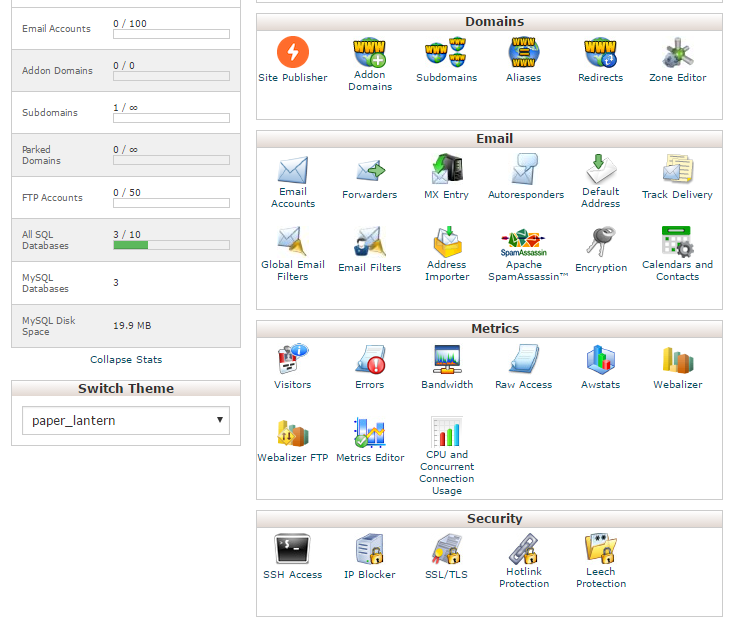736x622 pixels.
Task: Collapse the Domains section header
Action: point(489,22)
